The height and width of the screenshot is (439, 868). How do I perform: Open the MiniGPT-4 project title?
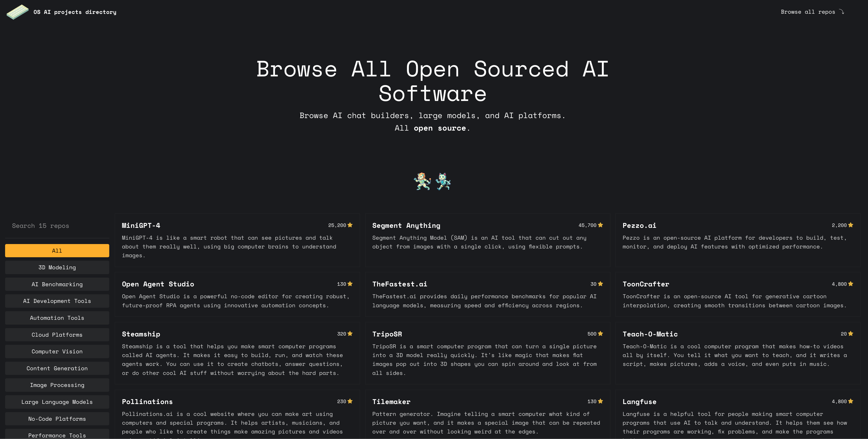coord(141,226)
